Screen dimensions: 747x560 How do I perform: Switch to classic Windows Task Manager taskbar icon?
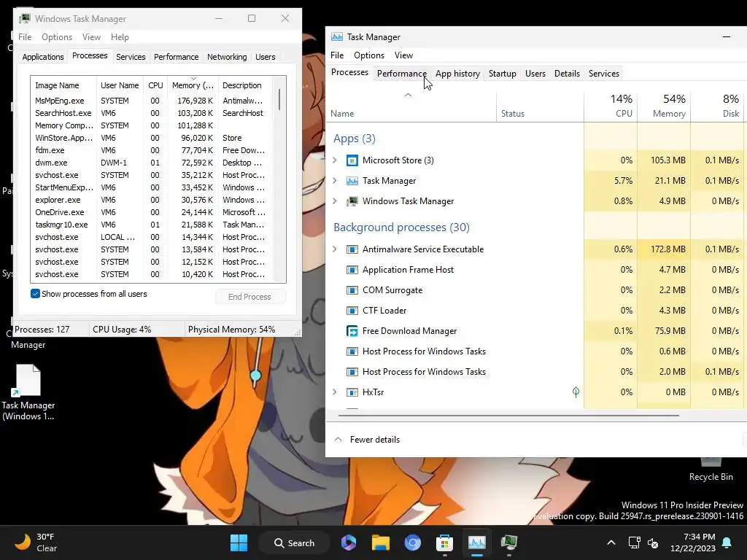click(x=508, y=542)
